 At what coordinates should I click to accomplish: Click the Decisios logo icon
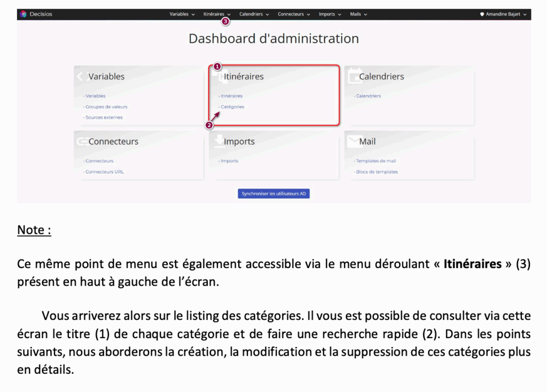tap(23, 14)
